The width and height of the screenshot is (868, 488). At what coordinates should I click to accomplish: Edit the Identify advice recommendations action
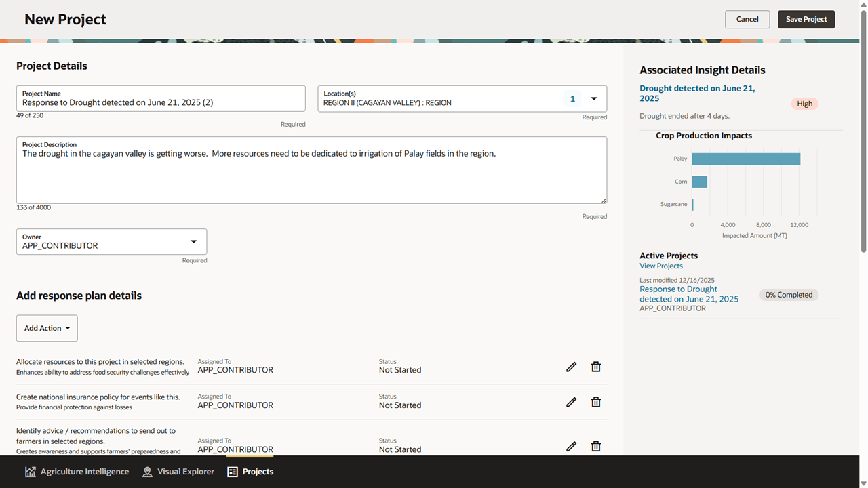[x=571, y=446]
